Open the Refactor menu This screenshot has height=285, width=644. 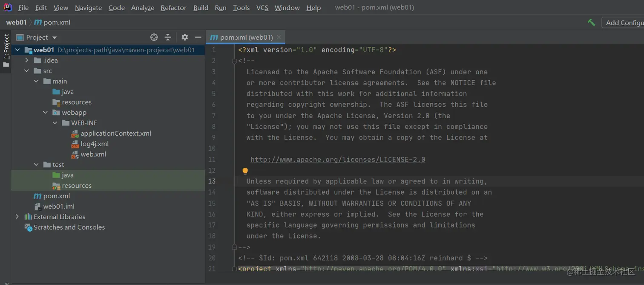[x=174, y=8]
